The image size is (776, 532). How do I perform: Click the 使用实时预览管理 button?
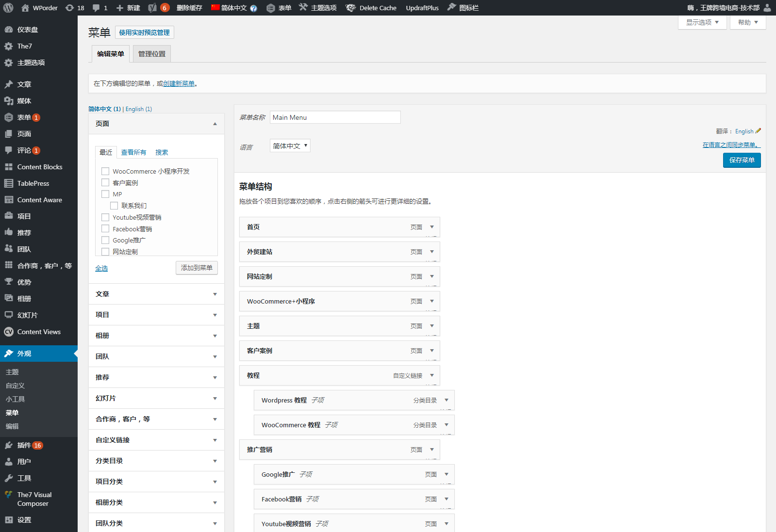click(x=145, y=32)
